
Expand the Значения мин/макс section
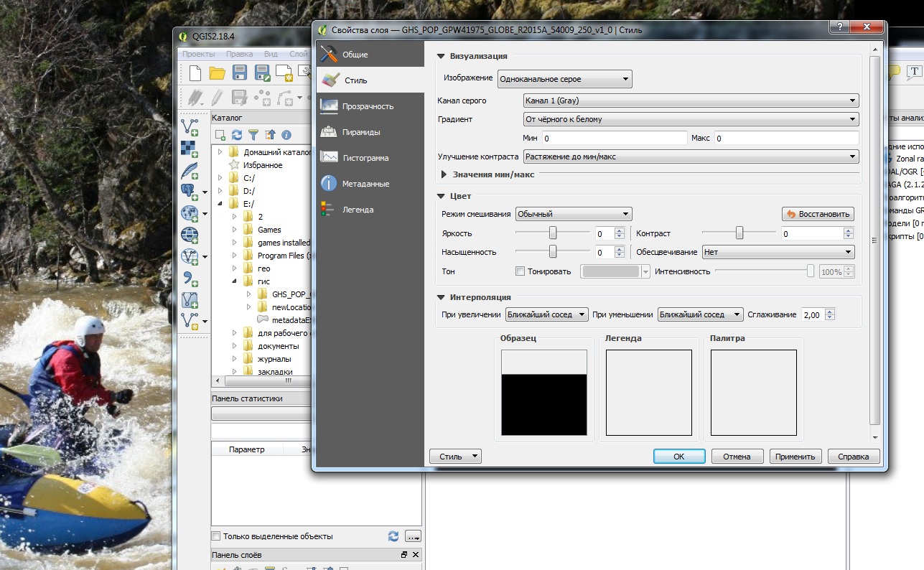coord(445,174)
